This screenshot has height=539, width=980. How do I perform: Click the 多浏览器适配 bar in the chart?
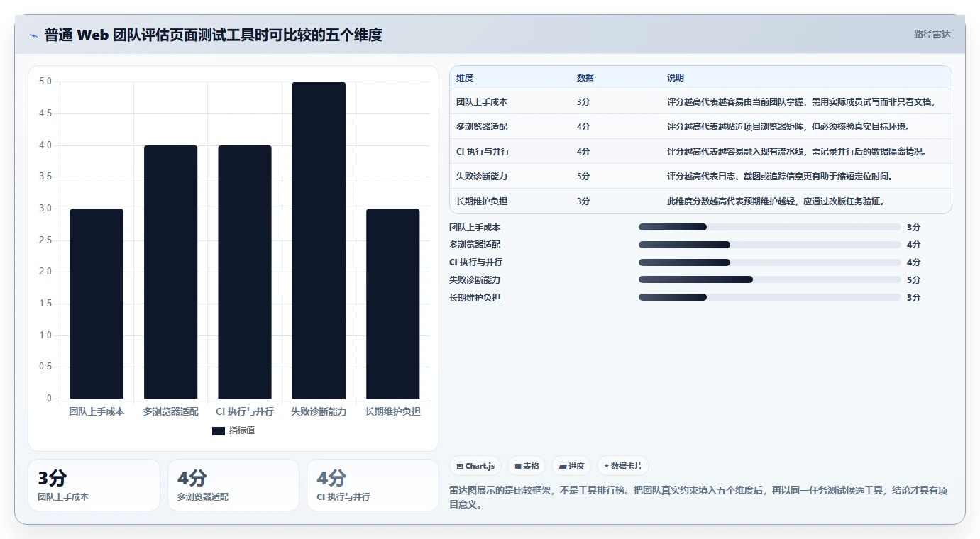(x=170, y=272)
